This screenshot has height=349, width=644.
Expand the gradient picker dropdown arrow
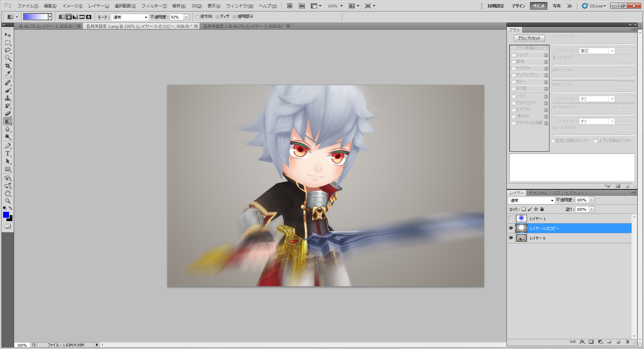coord(50,17)
